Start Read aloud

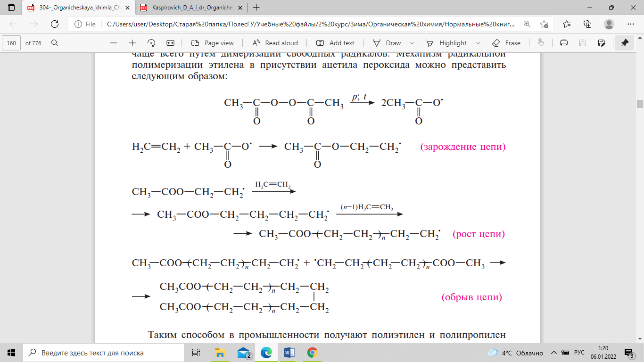point(275,43)
